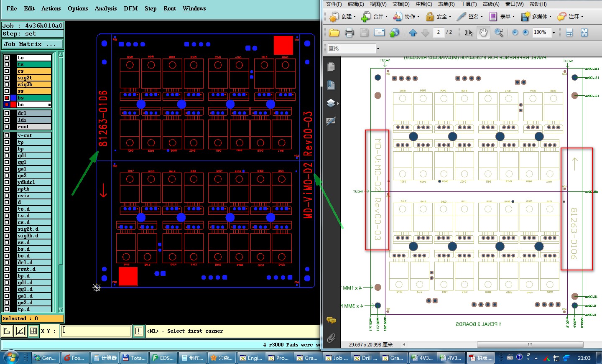Toggle checkbox for layer 'rout'
Viewport: 602px width, 364px height.
tap(7, 127)
